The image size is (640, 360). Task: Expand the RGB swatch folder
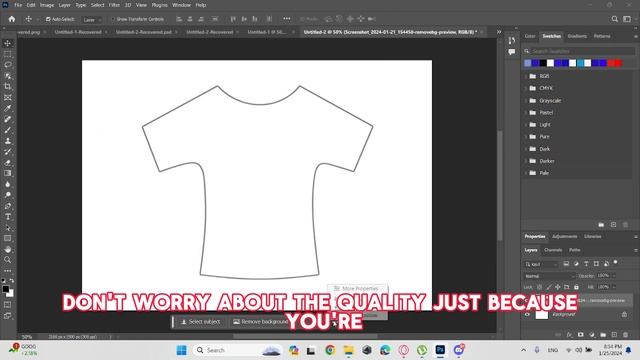point(527,76)
